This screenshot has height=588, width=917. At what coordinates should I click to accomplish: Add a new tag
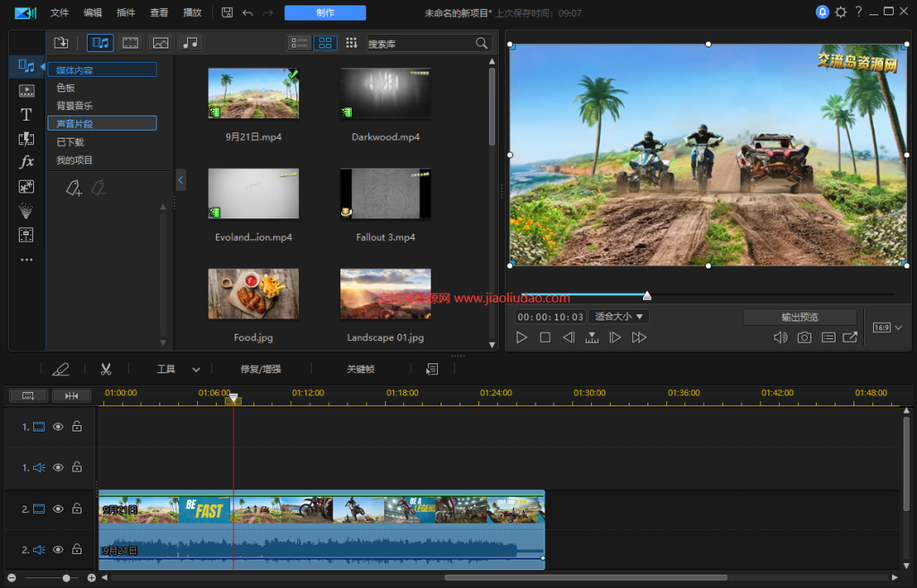73,188
